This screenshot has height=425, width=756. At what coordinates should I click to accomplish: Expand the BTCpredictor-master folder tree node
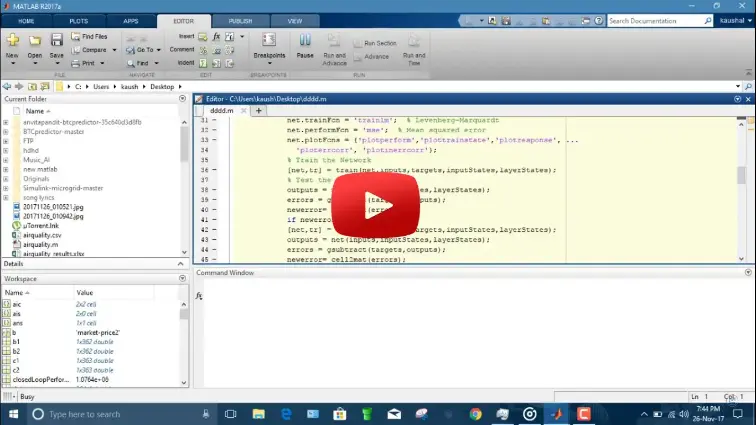click(6, 131)
